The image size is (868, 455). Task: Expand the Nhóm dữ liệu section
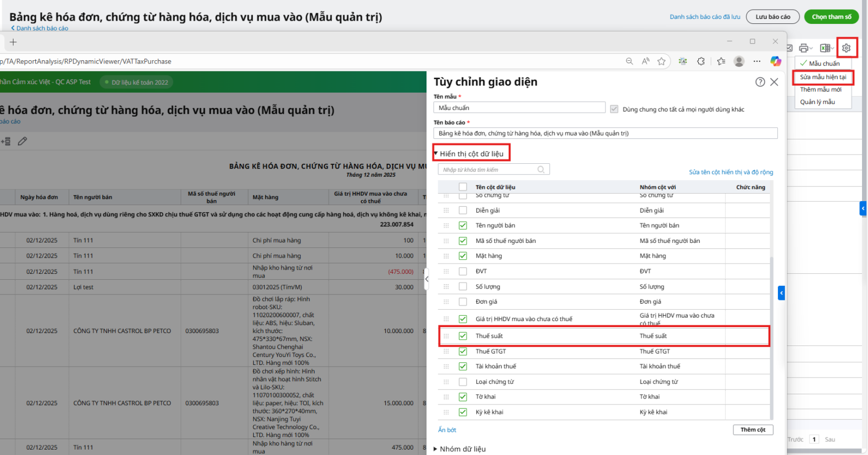click(436, 449)
